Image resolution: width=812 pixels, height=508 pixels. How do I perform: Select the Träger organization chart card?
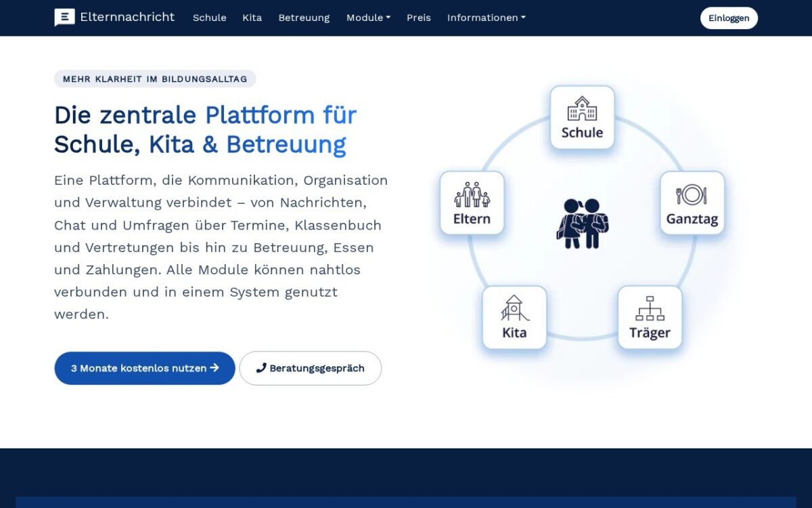pos(650,318)
